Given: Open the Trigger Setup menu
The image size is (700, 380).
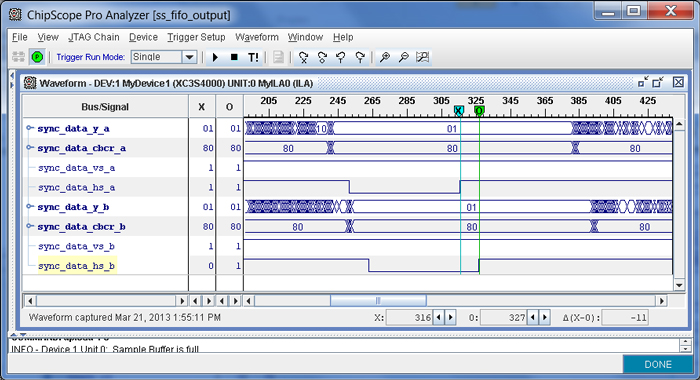Looking at the screenshot, I should point(196,37).
